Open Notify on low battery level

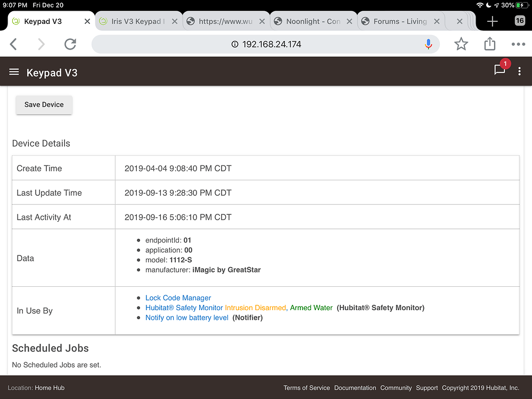pos(186,318)
